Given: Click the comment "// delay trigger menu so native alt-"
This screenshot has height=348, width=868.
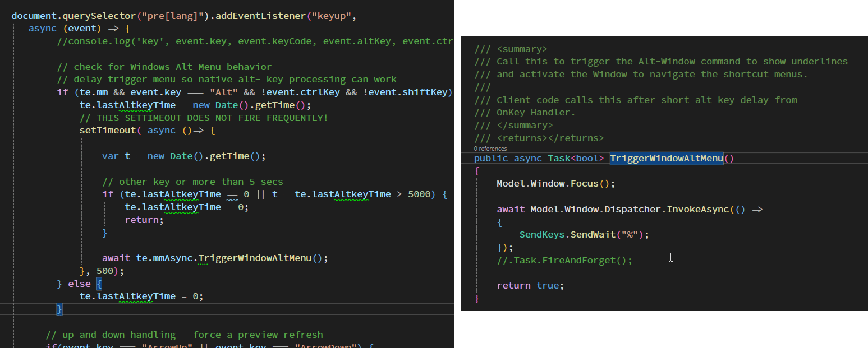Looking at the screenshot, I should (227, 80).
